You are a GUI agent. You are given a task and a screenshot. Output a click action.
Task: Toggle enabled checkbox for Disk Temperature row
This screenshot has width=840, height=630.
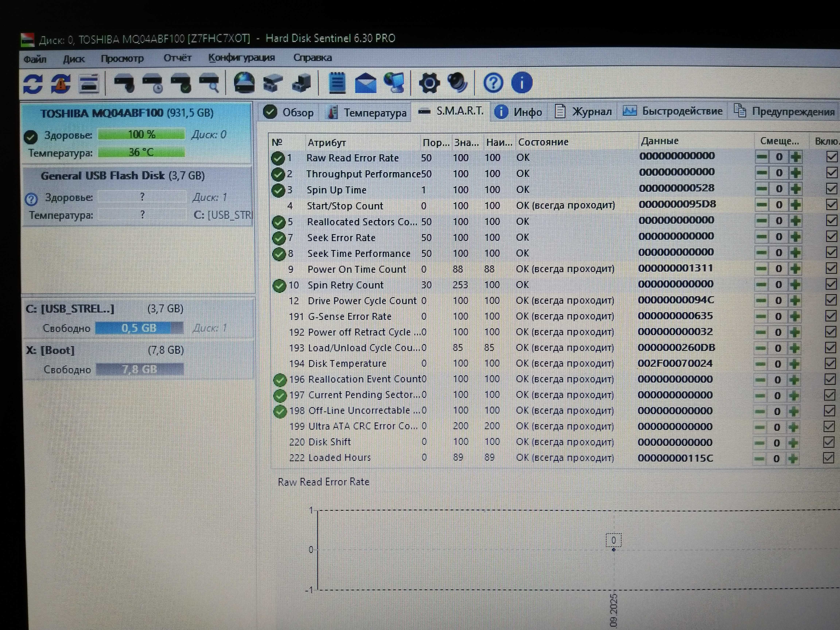(830, 363)
